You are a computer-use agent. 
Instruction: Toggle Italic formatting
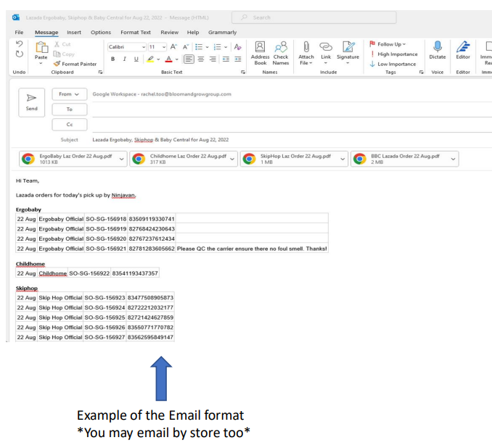125,59
